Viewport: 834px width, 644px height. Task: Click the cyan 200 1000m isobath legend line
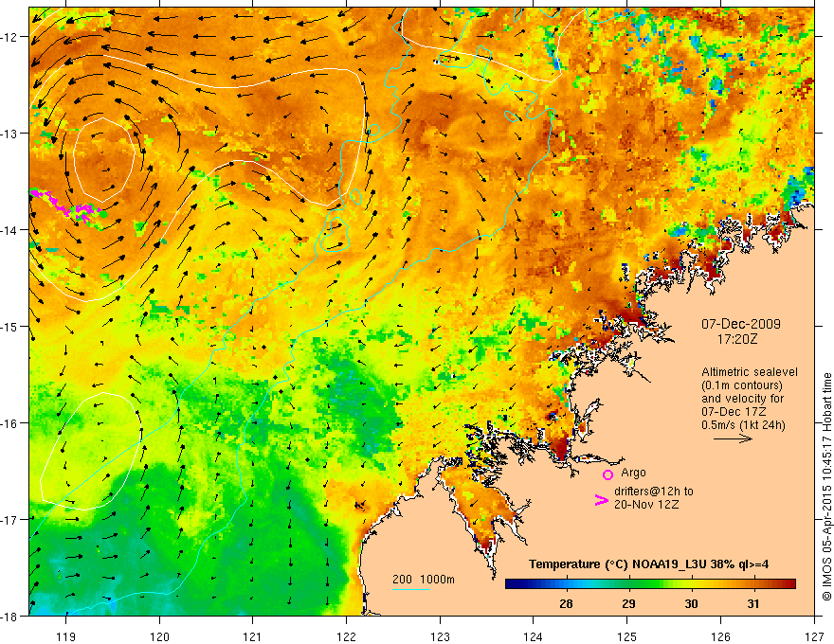pos(410,589)
